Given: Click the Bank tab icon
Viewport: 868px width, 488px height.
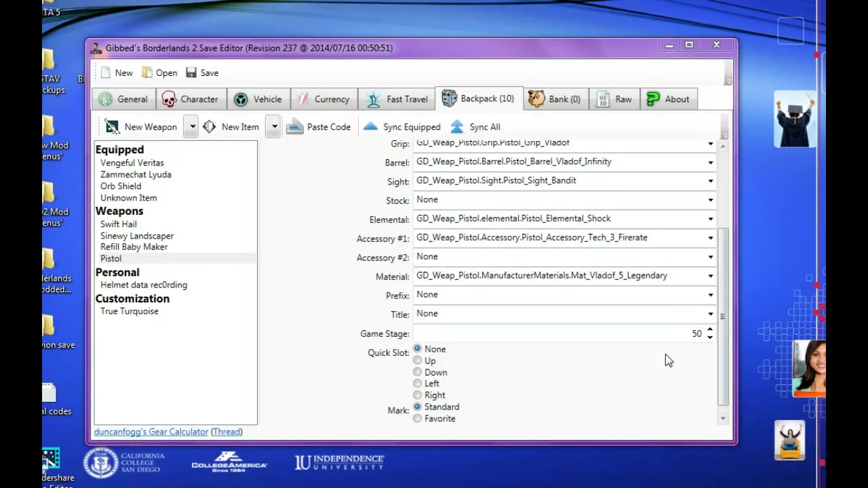Looking at the screenshot, I should tap(536, 99).
